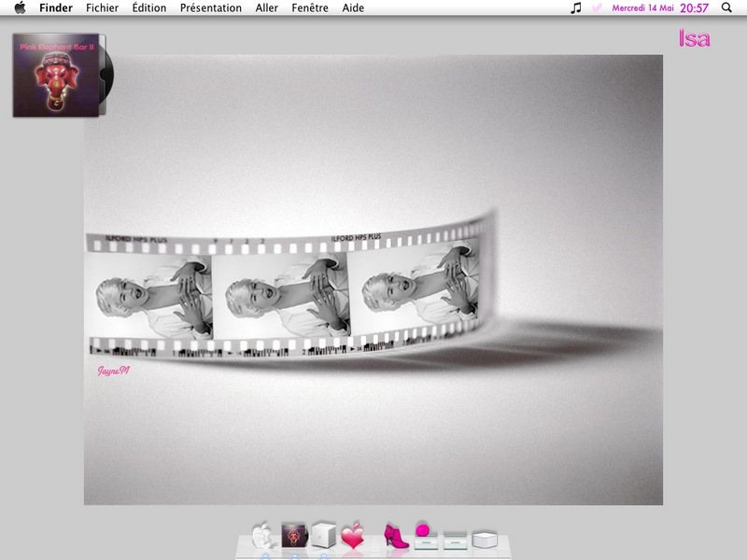Select the Pink Elephant Bar II album cover

click(x=62, y=75)
